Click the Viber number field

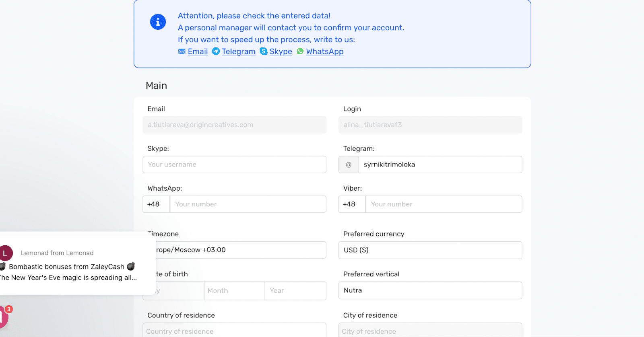coord(444,204)
